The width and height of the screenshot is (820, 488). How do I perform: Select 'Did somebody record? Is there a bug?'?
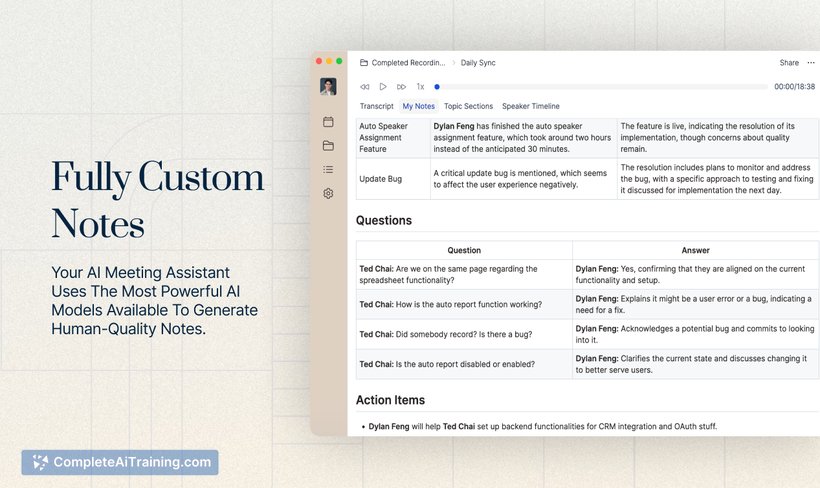click(464, 334)
